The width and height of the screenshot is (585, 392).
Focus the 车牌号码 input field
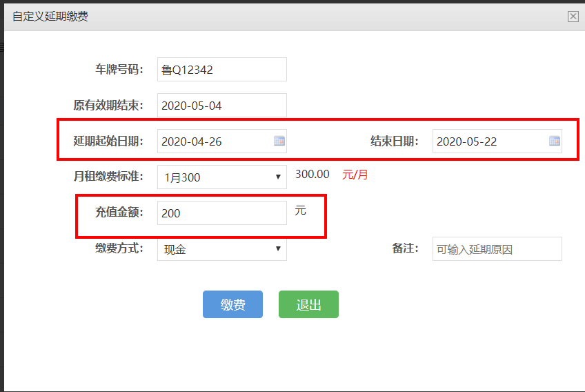click(222, 70)
